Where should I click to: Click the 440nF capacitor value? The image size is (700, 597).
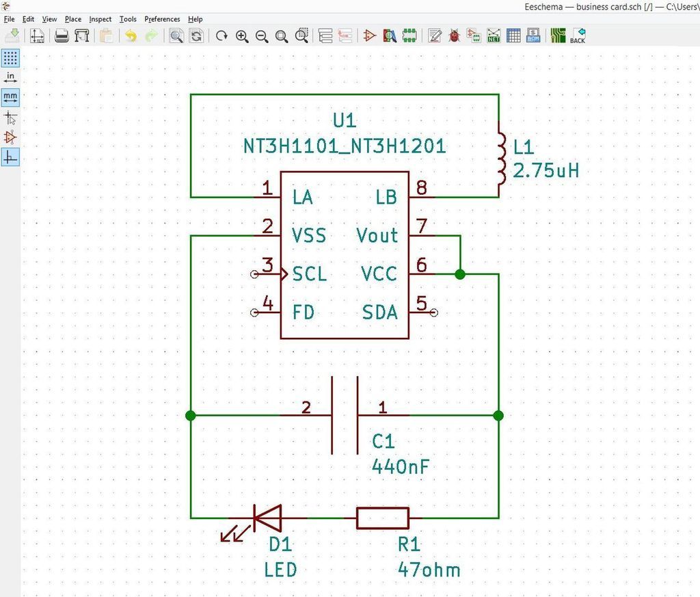tap(401, 466)
